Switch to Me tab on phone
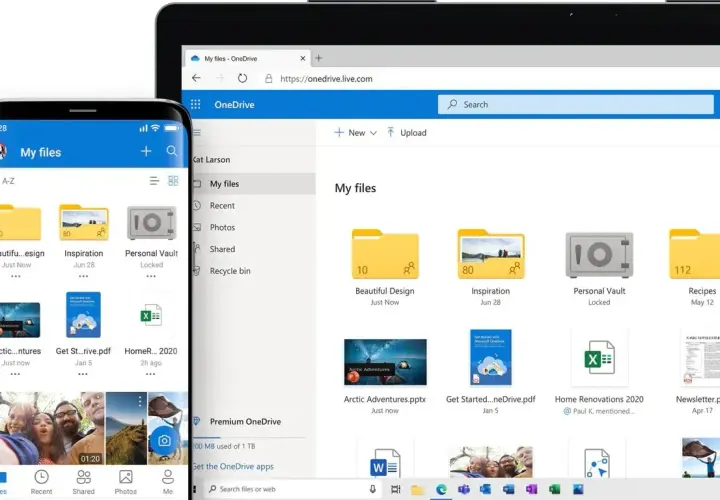The image size is (720, 500). click(x=168, y=482)
